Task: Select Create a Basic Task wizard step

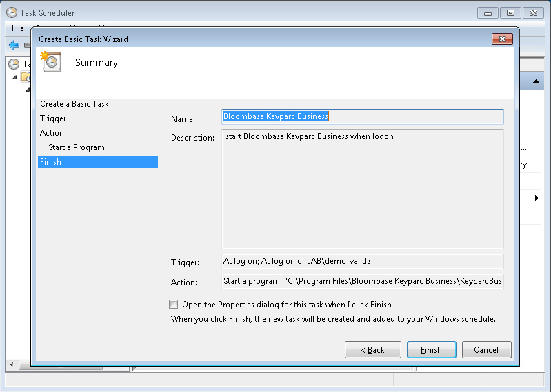Action: [74, 104]
